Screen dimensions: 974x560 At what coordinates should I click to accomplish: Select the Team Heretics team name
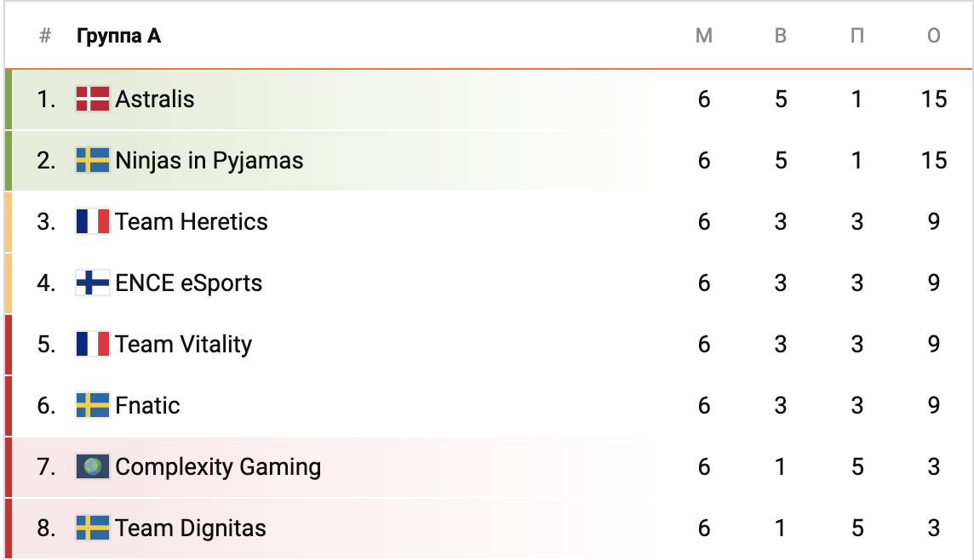tap(192, 222)
